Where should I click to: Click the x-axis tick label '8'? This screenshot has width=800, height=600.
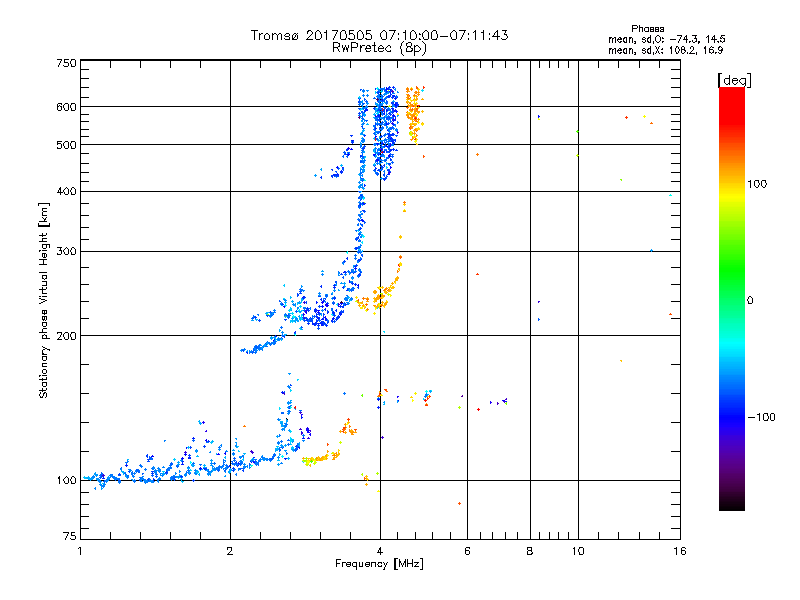point(530,551)
